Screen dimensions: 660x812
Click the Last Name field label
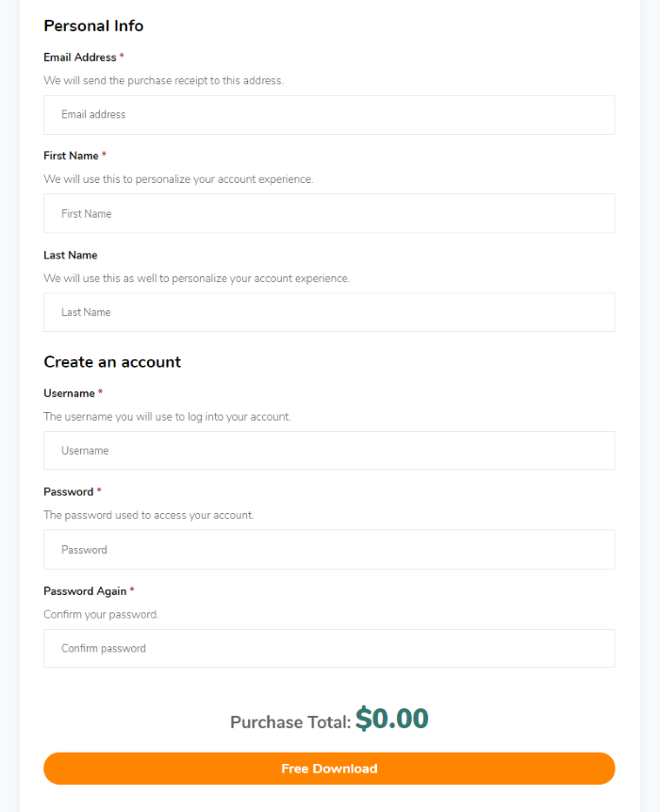click(71, 256)
